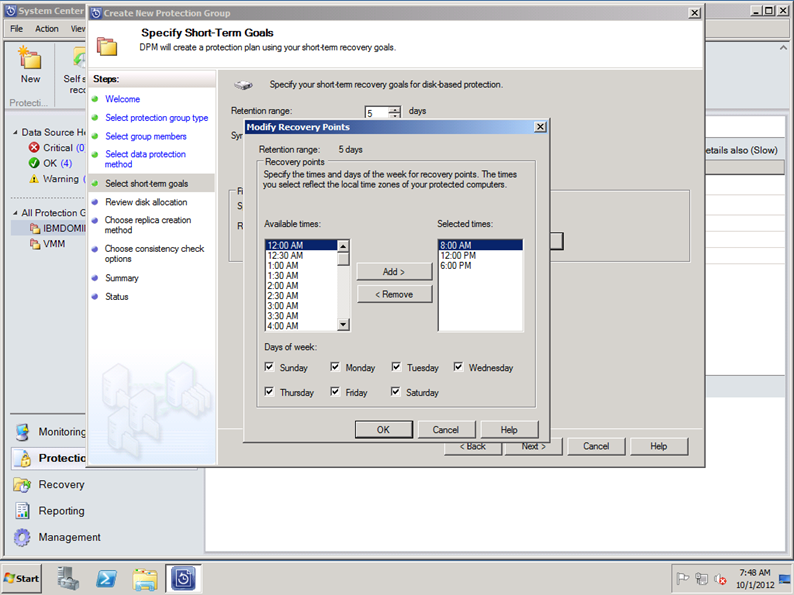The image size is (794, 595).
Task: Click the Show desktop icon in tray
Action: (x=785, y=578)
